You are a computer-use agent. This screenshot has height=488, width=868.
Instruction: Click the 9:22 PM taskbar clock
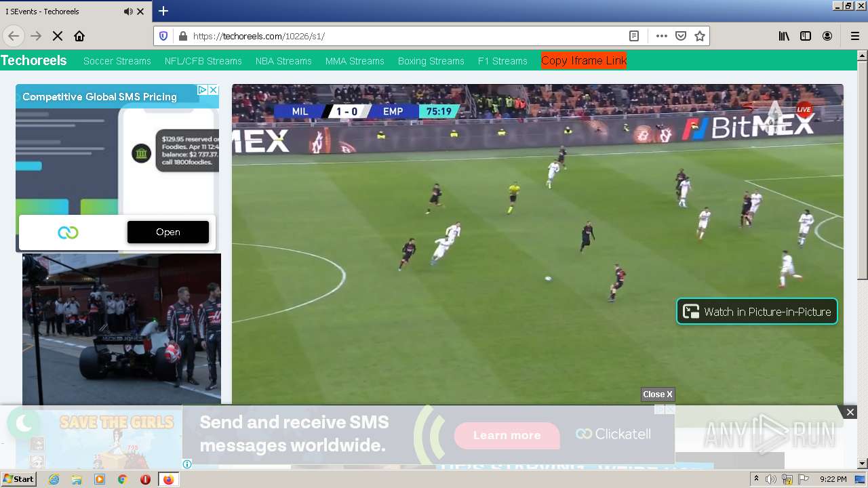pyautogui.click(x=833, y=479)
